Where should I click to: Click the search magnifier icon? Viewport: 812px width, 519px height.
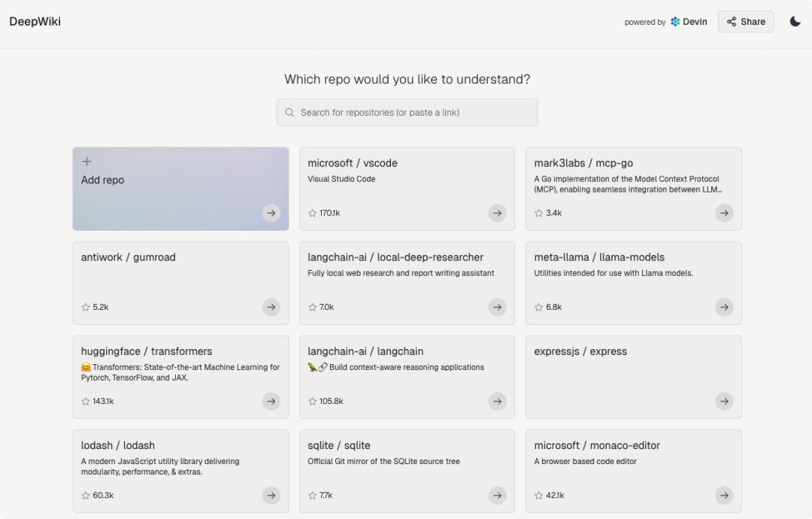[x=290, y=112]
